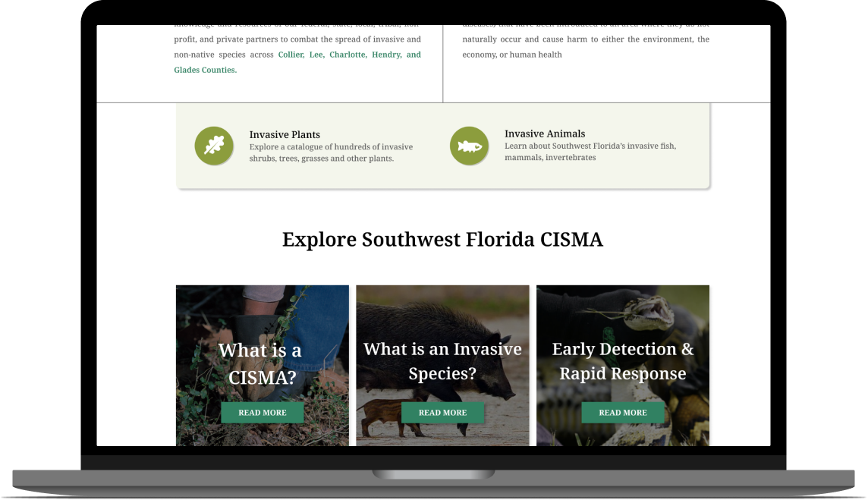Image resolution: width=868 pixels, height=500 pixels.
Task: Select the What is a CISMA? card title
Action: point(261,363)
